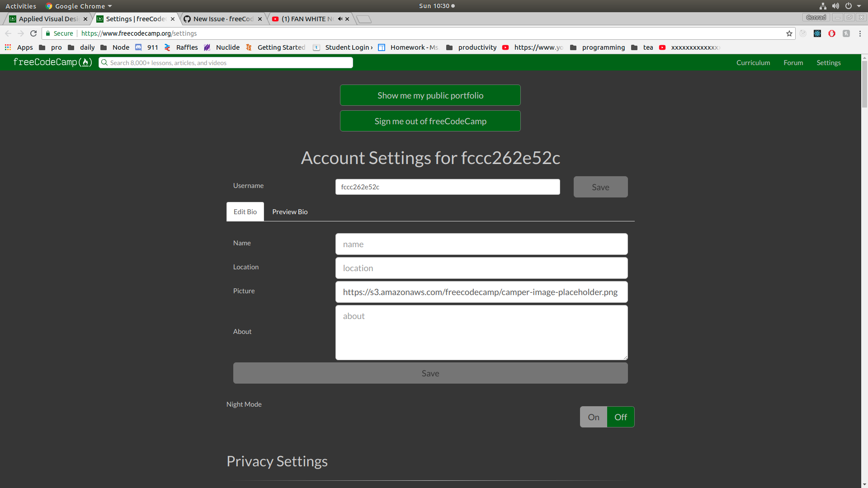Click Sign me out of freeCodeCamp

click(x=430, y=121)
